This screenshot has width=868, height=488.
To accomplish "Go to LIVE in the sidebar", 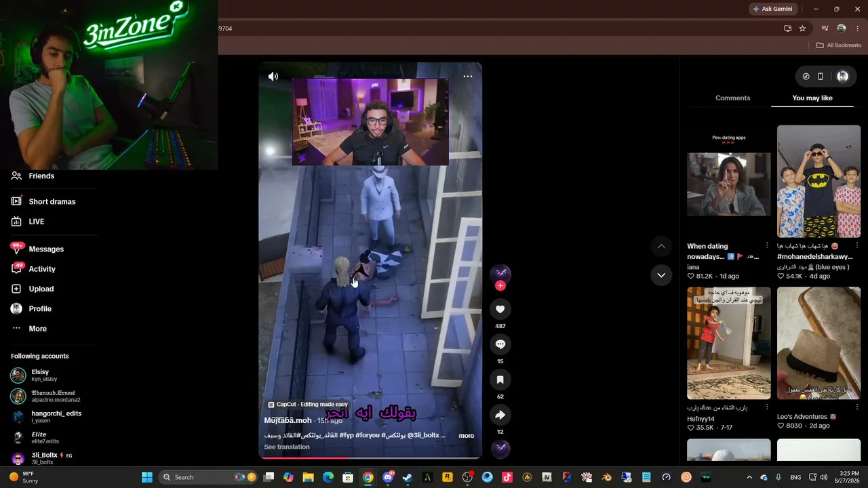I will click(x=28, y=222).
